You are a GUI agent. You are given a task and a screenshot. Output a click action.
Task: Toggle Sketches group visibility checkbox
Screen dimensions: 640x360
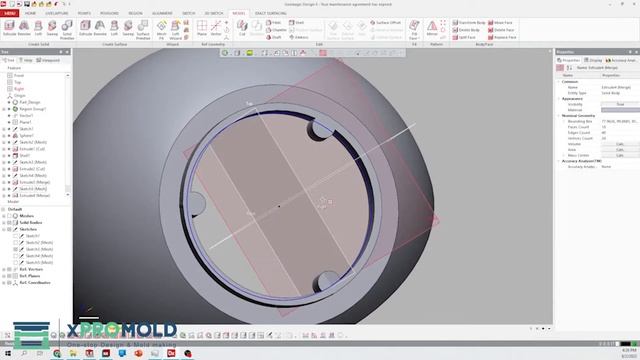click(x=9, y=229)
